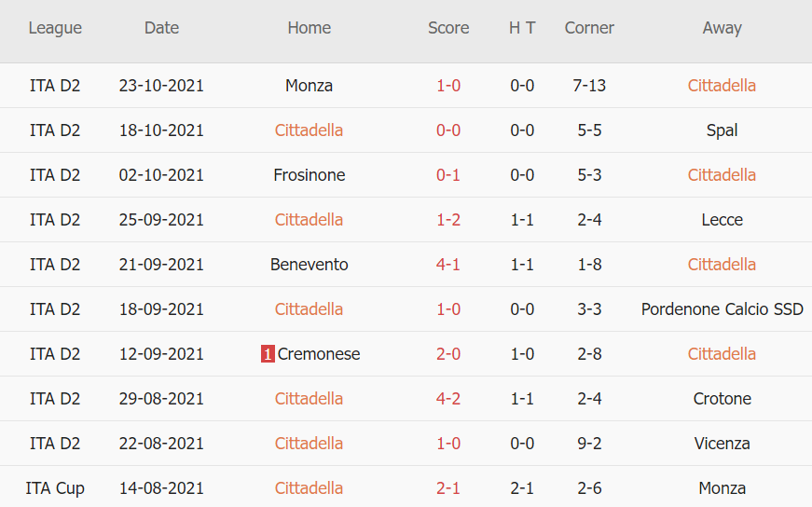Open the Benevento home team link
Viewport: 812px width, 507px height.
coord(310,265)
